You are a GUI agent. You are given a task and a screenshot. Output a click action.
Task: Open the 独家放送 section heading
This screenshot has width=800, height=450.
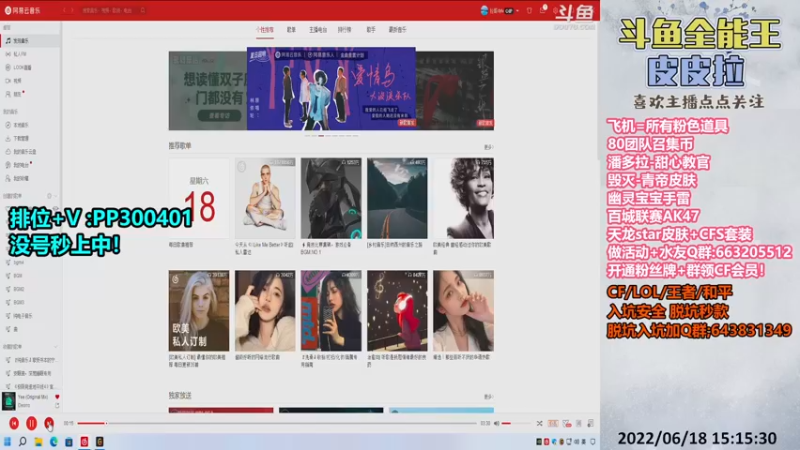pos(180,395)
